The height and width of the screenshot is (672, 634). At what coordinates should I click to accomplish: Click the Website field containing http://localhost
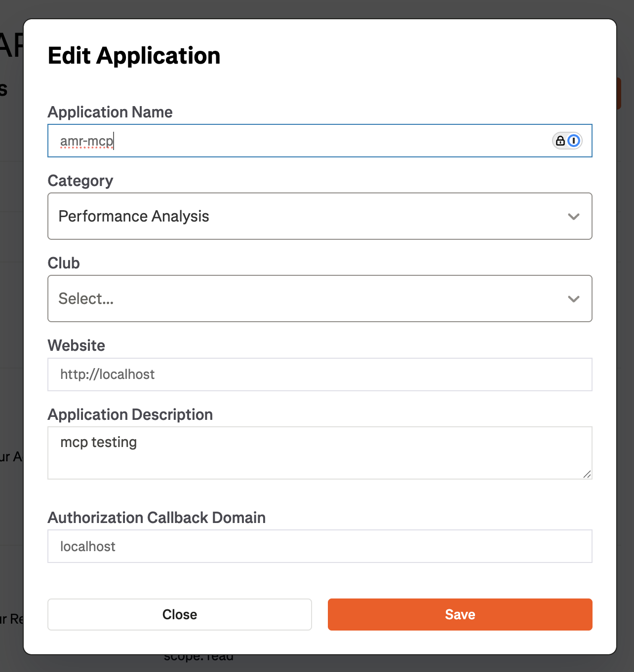(319, 374)
